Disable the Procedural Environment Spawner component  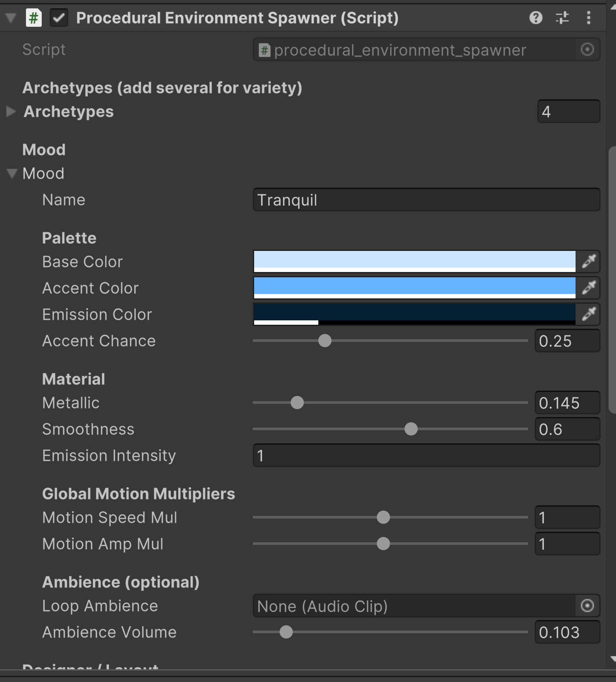coord(59,18)
